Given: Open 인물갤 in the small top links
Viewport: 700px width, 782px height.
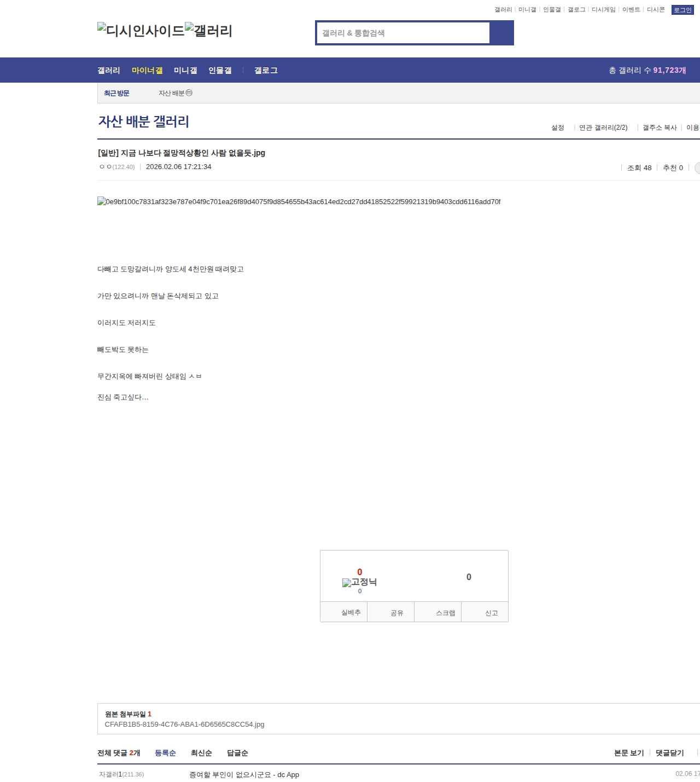Looking at the screenshot, I should click(x=552, y=10).
